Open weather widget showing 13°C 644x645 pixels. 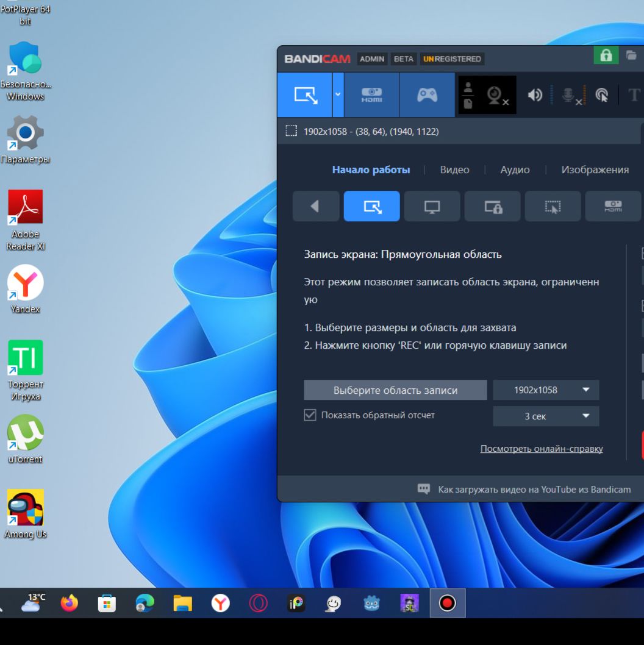click(33, 603)
